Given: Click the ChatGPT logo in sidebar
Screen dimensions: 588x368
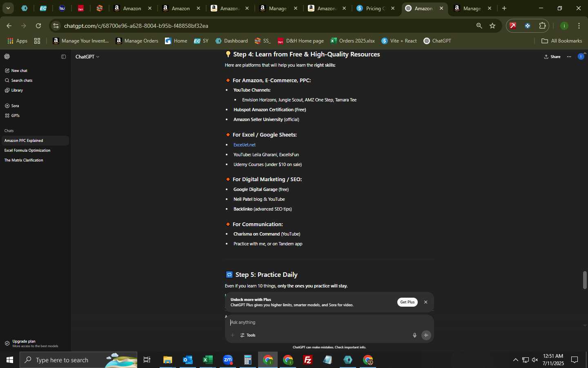Looking at the screenshot, I should tap(7, 56).
